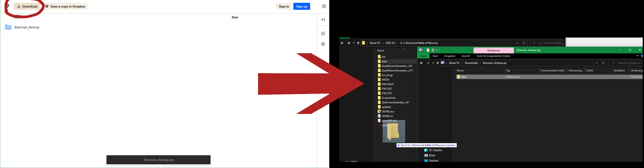Click the Properties checkmark quick-access icon
This screenshot has height=168, width=644.
(428, 50)
